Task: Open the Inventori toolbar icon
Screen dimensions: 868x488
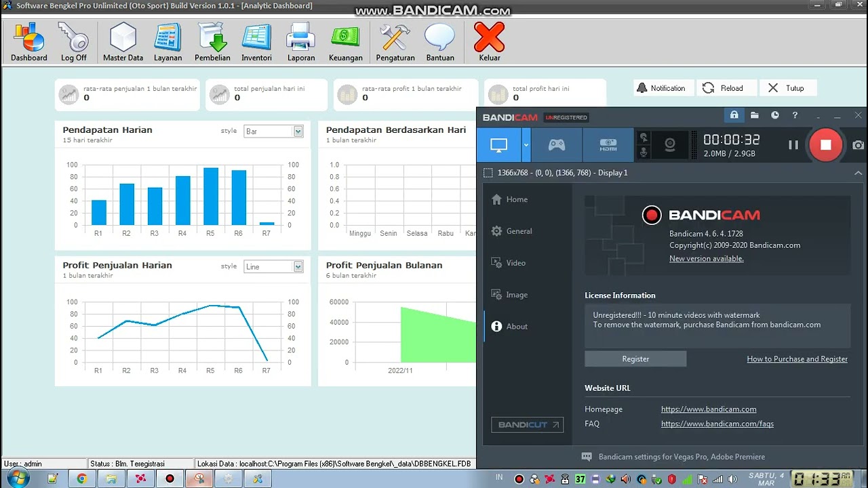Action: click(x=256, y=42)
